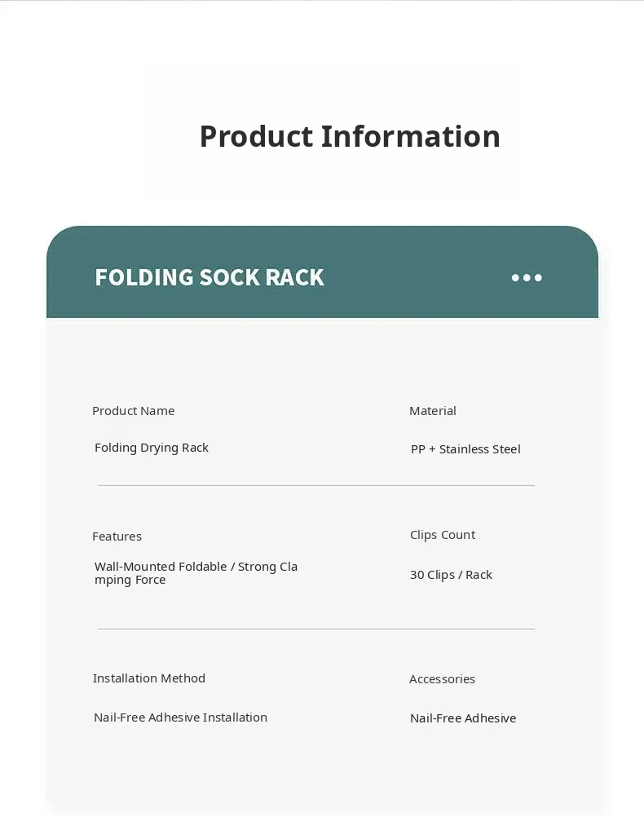Click the 'PP + Stainless Steel' value
The width and height of the screenshot is (644, 817).
tap(465, 449)
